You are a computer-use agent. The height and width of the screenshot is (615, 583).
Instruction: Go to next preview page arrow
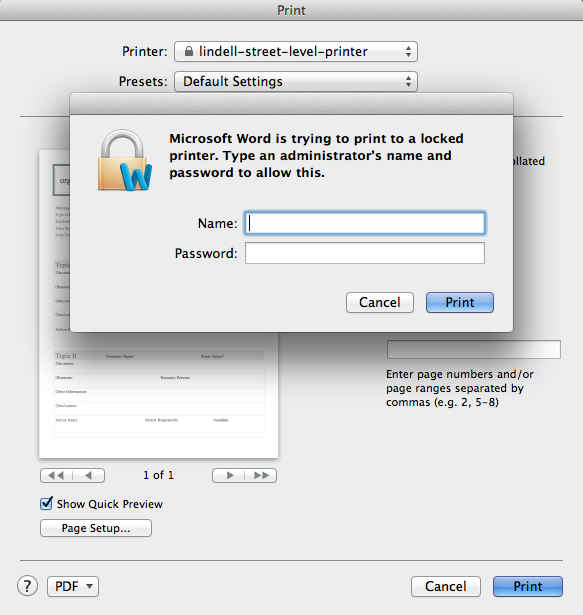[229, 475]
